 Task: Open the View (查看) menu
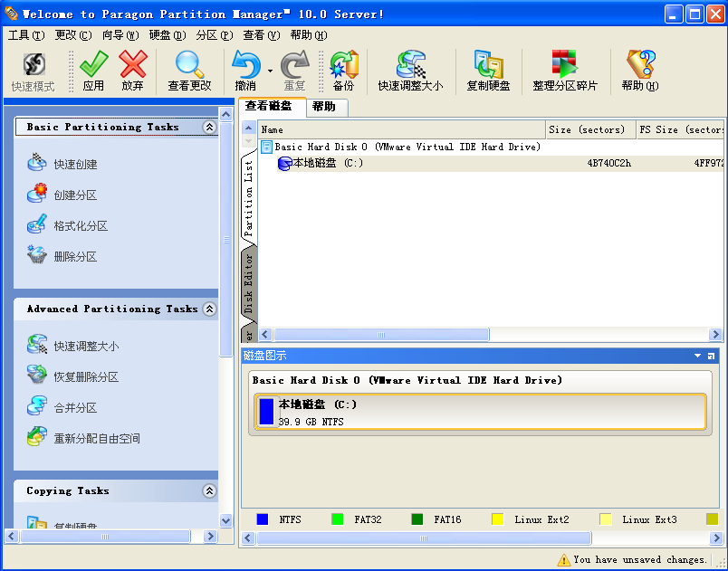pyautogui.click(x=262, y=34)
